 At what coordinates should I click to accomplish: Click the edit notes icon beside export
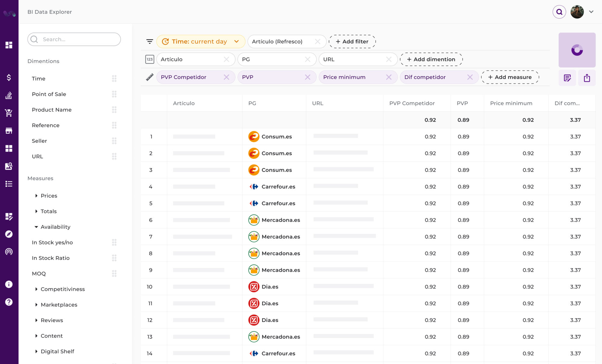coord(567,78)
